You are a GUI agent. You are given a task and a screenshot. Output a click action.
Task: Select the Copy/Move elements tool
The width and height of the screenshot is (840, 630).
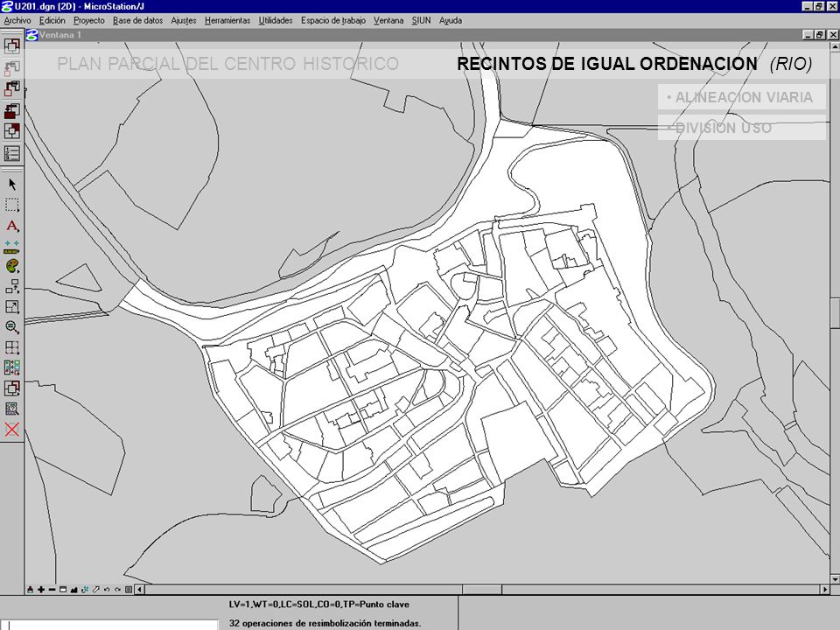click(x=11, y=287)
